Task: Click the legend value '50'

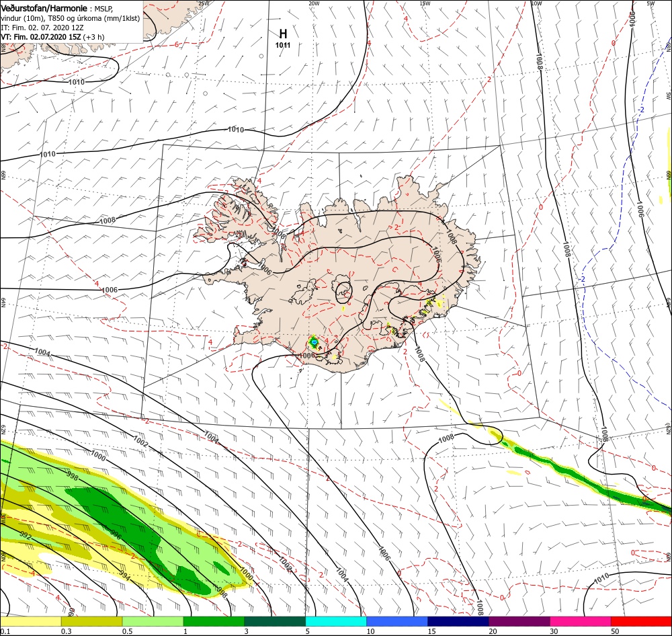Action: pos(615,631)
